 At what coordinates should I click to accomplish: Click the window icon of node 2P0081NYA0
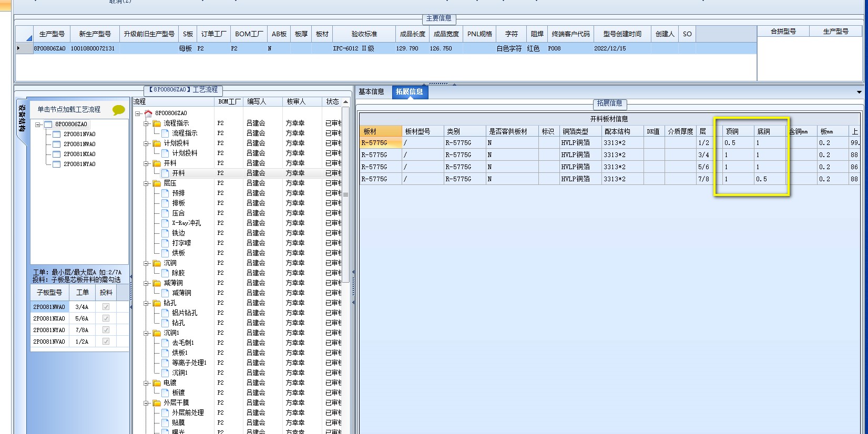pos(57,164)
